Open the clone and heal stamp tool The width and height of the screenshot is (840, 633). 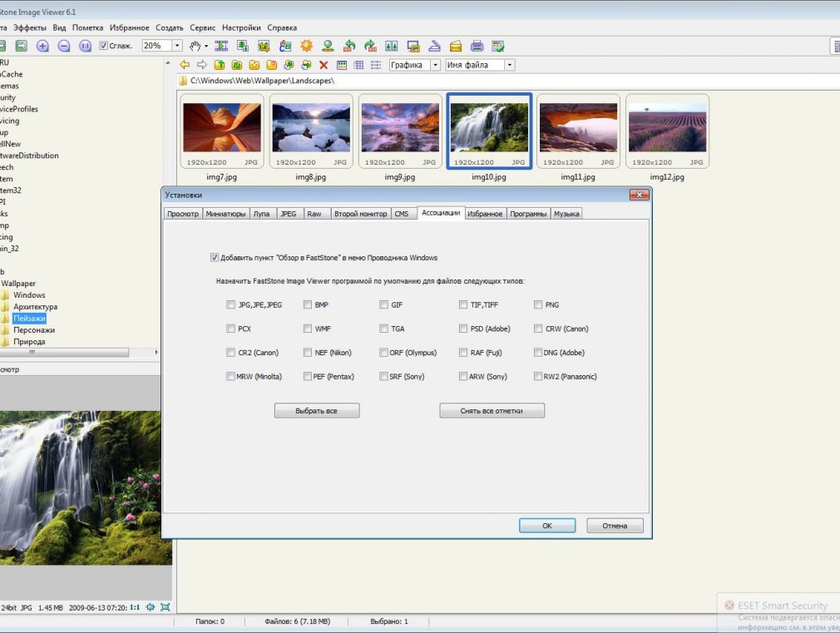[x=328, y=46]
